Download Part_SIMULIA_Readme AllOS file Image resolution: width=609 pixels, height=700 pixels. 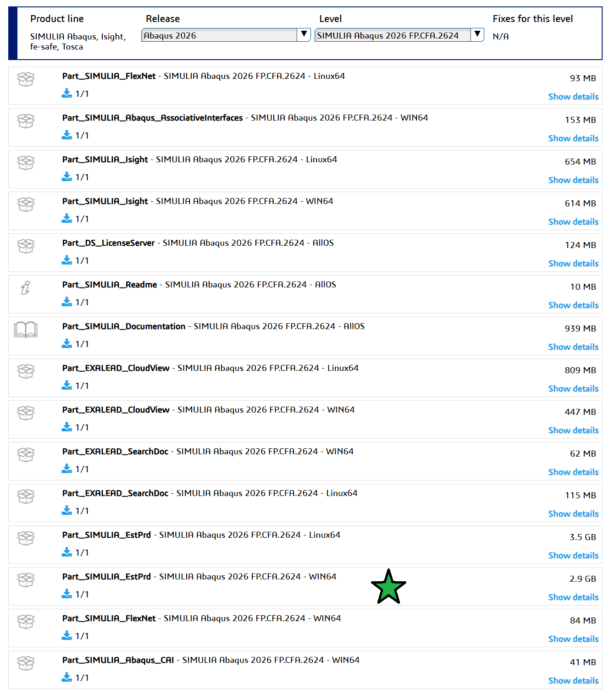point(67,302)
